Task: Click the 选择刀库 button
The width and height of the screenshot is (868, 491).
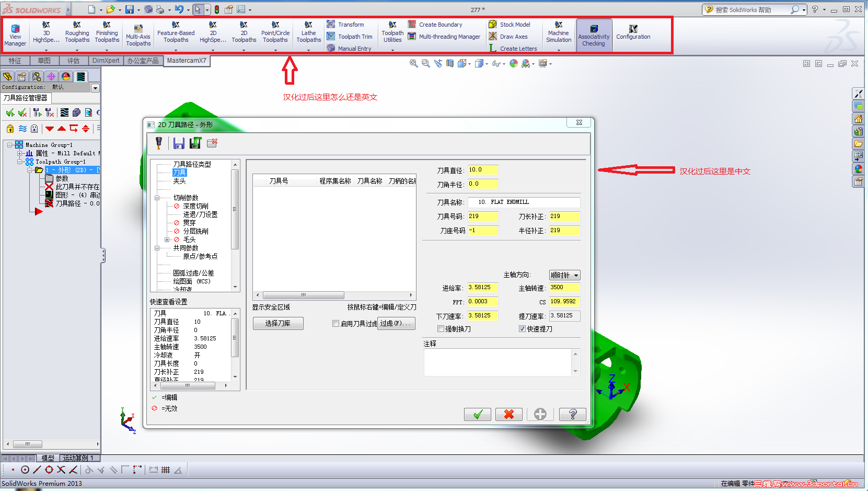Action: coord(278,324)
